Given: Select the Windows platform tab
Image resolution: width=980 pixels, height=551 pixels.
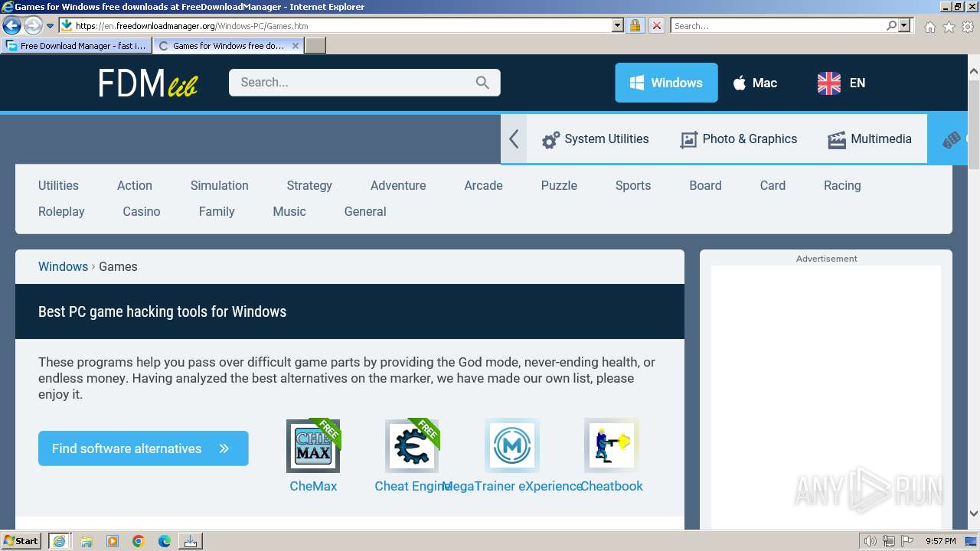Looking at the screenshot, I should [x=666, y=83].
